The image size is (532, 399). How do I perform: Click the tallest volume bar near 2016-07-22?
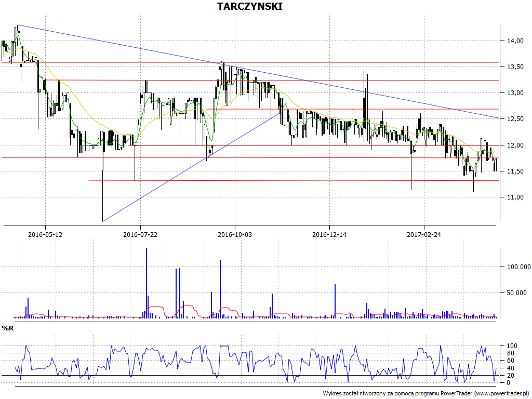146,283
